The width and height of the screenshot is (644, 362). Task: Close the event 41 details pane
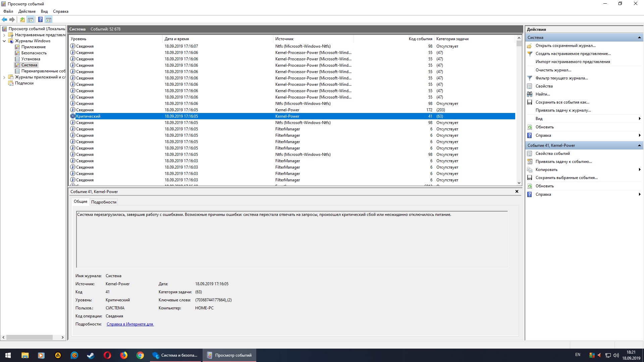tap(517, 191)
